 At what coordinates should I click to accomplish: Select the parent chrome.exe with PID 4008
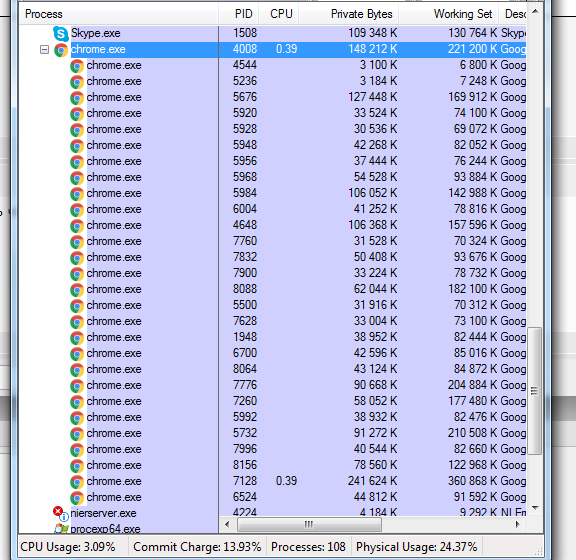pyautogui.click(x=98, y=49)
